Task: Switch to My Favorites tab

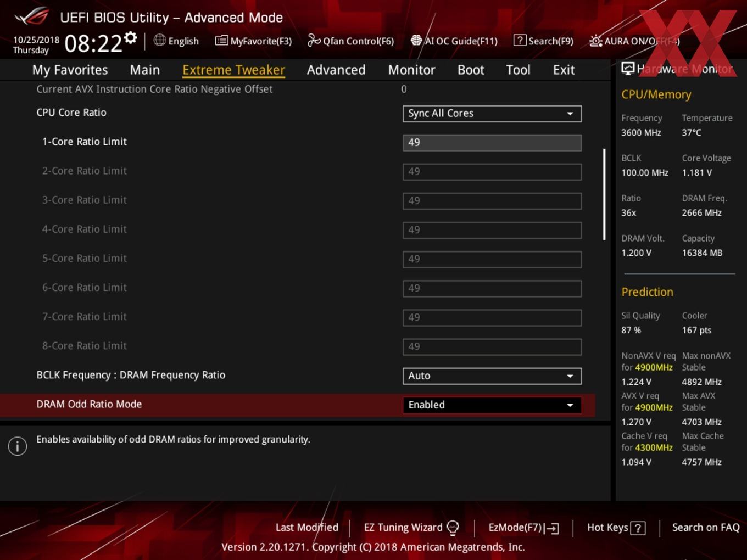Action: coord(70,70)
